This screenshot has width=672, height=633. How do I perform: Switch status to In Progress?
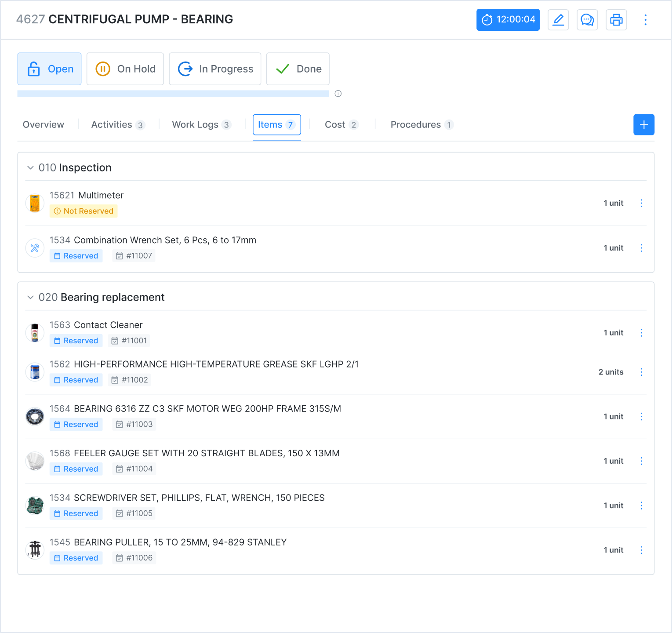coord(215,69)
